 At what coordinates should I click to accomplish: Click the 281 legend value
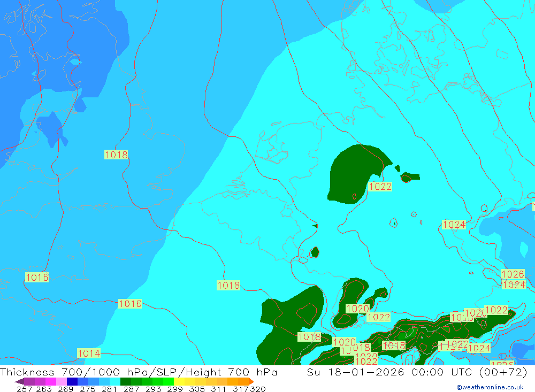pyautogui.click(x=109, y=389)
